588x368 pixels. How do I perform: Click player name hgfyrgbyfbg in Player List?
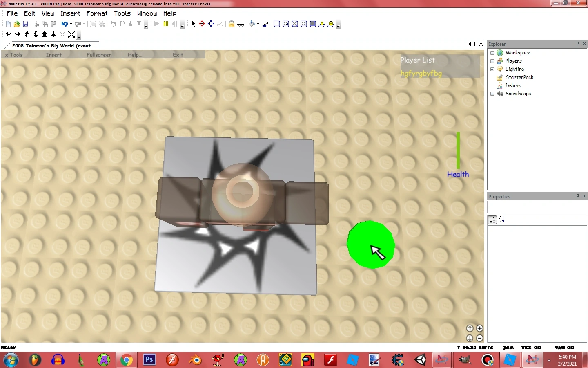click(421, 74)
